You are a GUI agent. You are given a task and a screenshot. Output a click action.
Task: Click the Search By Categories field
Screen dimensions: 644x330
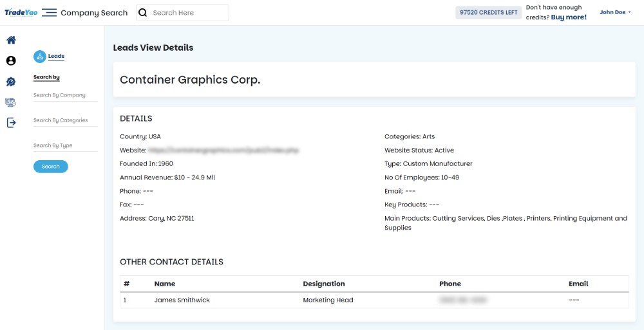(x=65, y=120)
